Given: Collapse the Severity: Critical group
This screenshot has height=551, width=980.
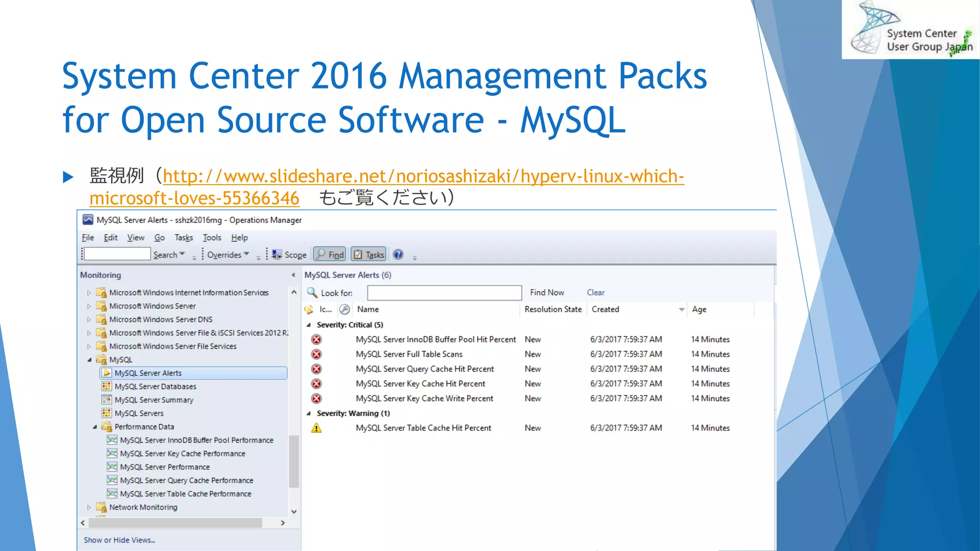Looking at the screenshot, I should point(309,325).
